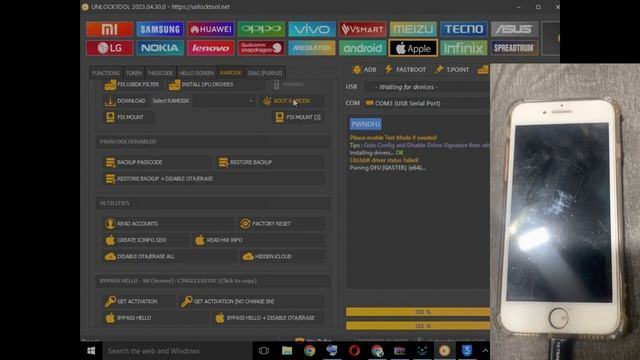Click the Hidden iCloud cloud icon
The width and height of the screenshot is (640, 360).
pyautogui.click(x=248, y=256)
